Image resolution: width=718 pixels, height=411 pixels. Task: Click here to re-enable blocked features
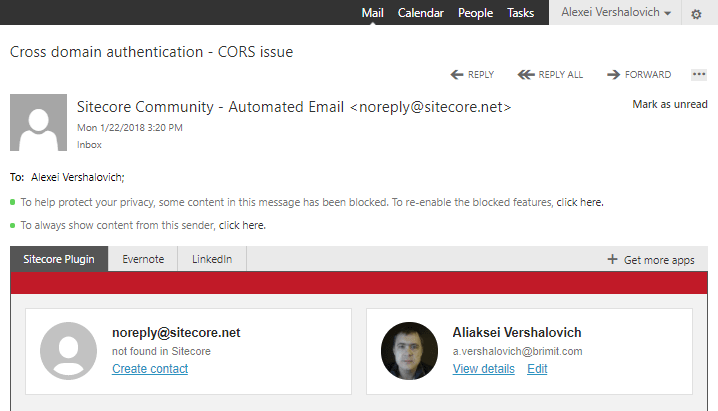[x=580, y=202]
